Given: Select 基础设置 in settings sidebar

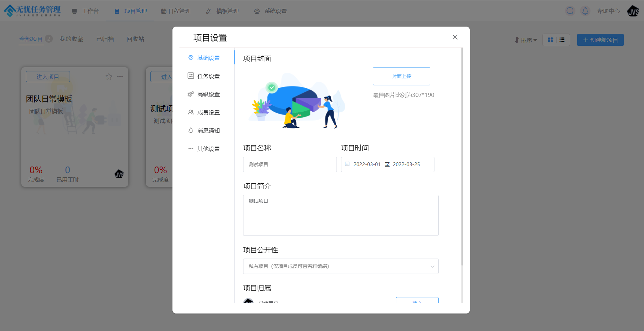Looking at the screenshot, I should tap(204, 58).
